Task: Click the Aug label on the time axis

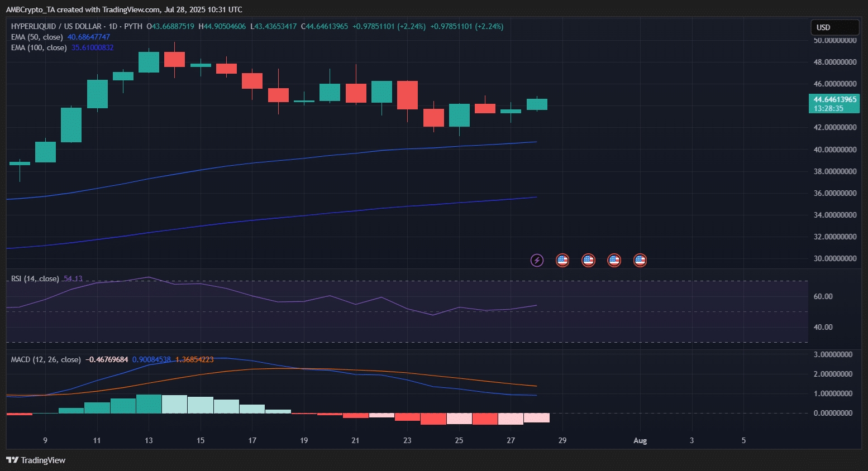Action: pyautogui.click(x=640, y=441)
